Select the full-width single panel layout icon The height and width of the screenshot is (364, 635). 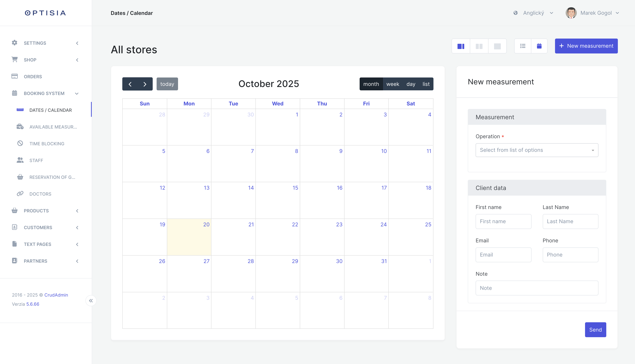(x=497, y=46)
